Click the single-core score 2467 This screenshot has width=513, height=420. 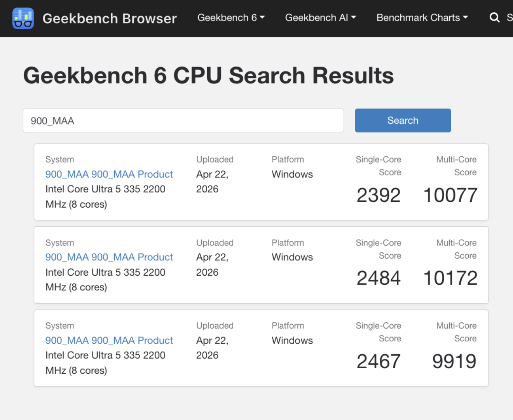pyautogui.click(x=378, y=361)
